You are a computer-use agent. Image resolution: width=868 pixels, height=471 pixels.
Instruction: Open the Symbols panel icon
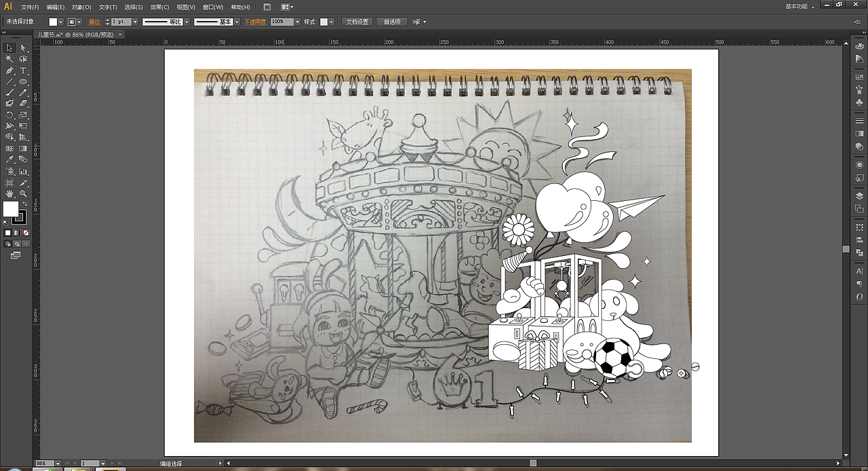859,102
